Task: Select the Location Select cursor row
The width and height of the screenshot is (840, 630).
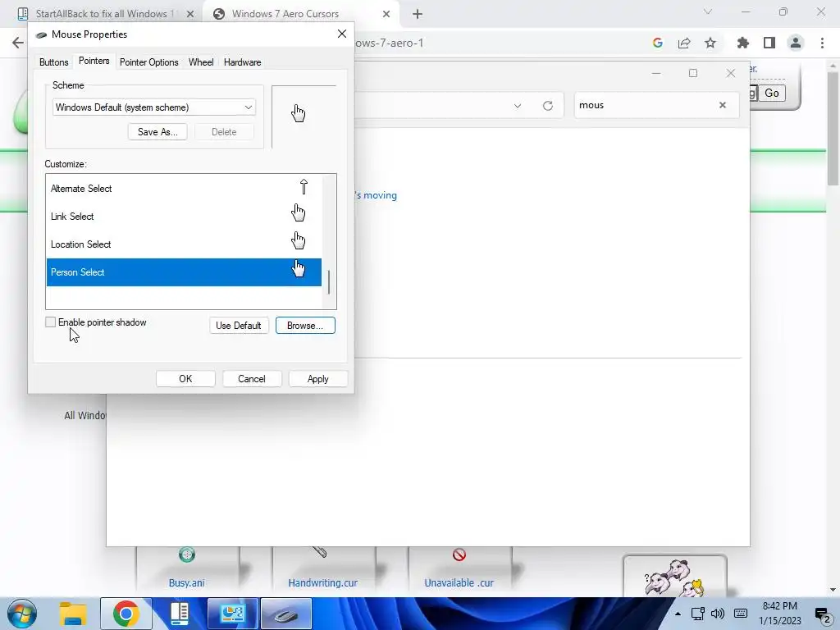Action: point(184,244)
